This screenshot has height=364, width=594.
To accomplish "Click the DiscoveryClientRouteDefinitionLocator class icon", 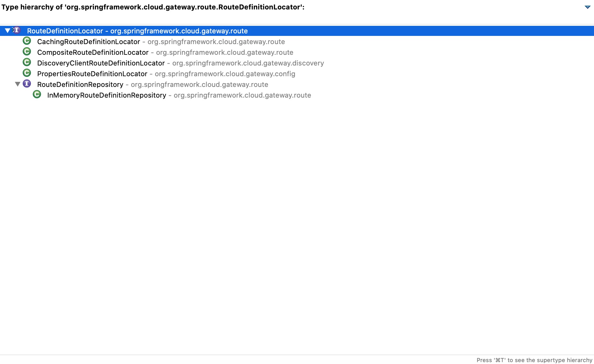I will tap(27, 62).
